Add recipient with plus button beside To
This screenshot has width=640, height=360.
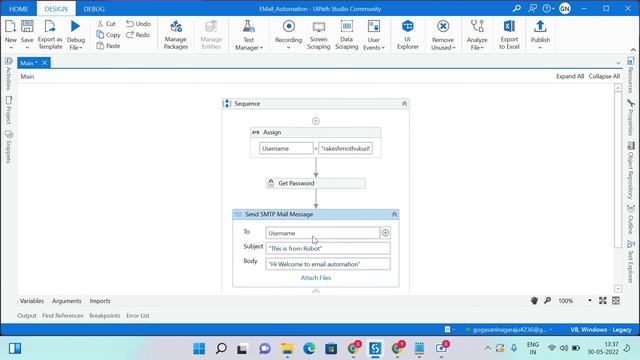click(x=385, y=233)
